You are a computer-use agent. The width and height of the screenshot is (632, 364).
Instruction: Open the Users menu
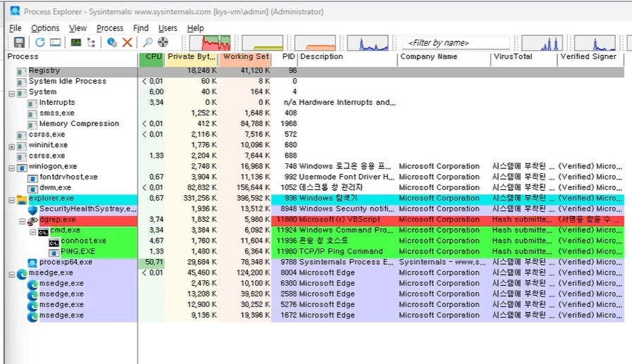pyautogui.click(x=168, y=28)
